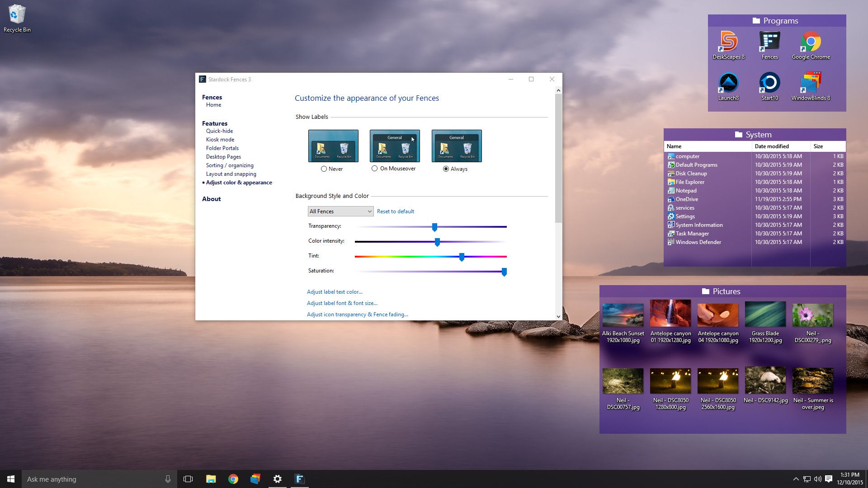Enable Always show labels option
868x488 pixels.
(x=446, y=169)
